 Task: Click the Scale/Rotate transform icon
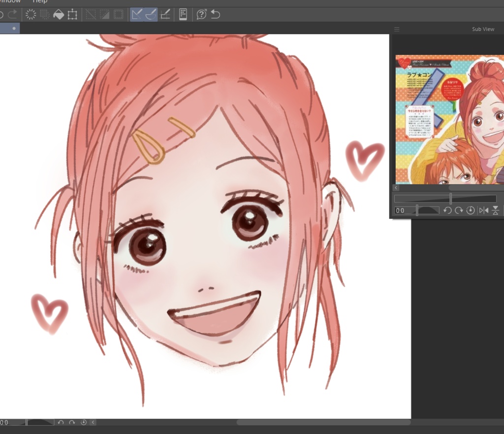pos(72,14)
